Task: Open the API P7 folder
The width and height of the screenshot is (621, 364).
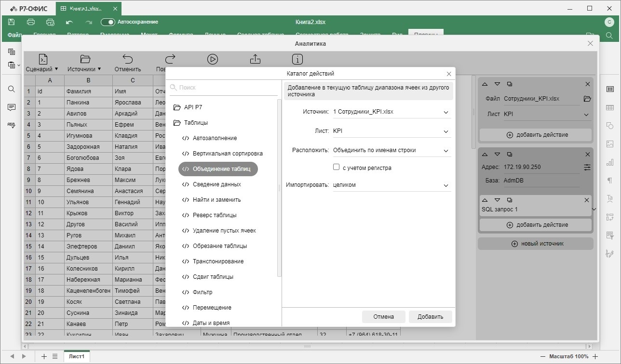Action: 188,107
